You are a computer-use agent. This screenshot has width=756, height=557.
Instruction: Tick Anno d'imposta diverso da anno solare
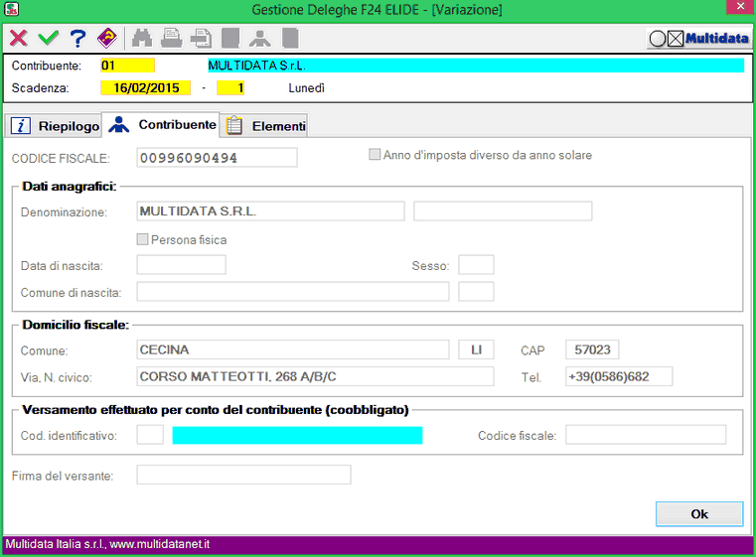pos(375,155)
